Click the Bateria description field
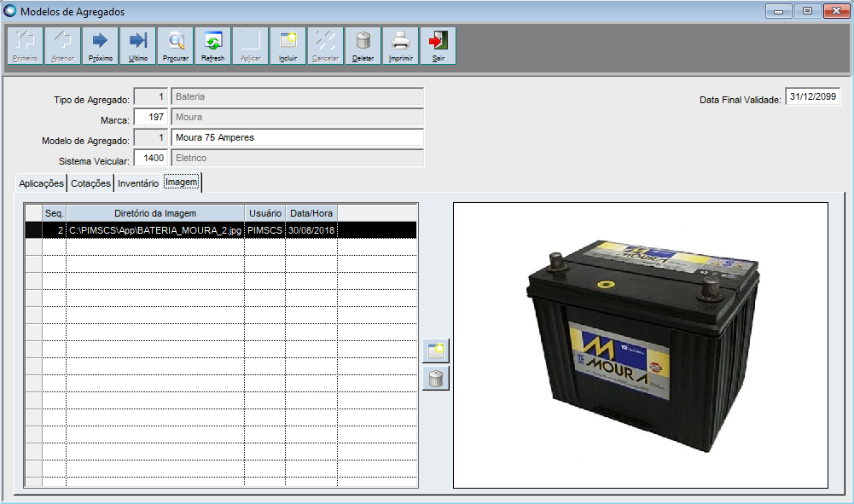 [298, 97]
